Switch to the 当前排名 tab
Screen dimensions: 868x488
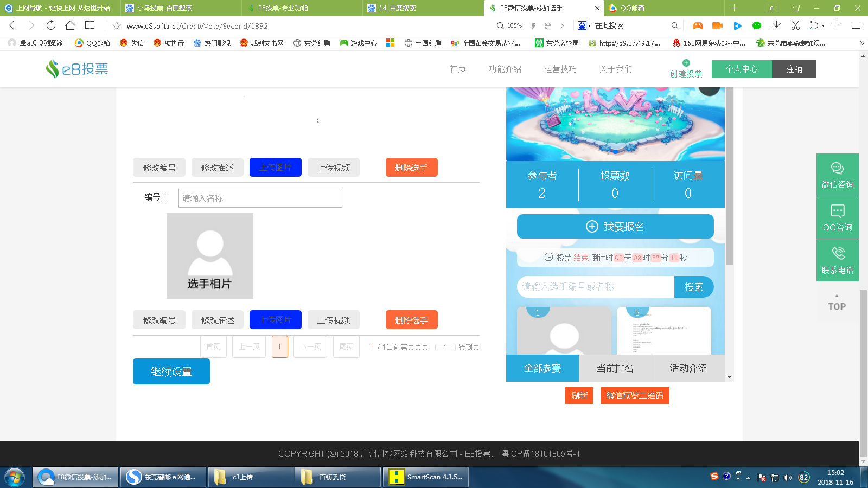pyautogui.click(x=615, y=368)
